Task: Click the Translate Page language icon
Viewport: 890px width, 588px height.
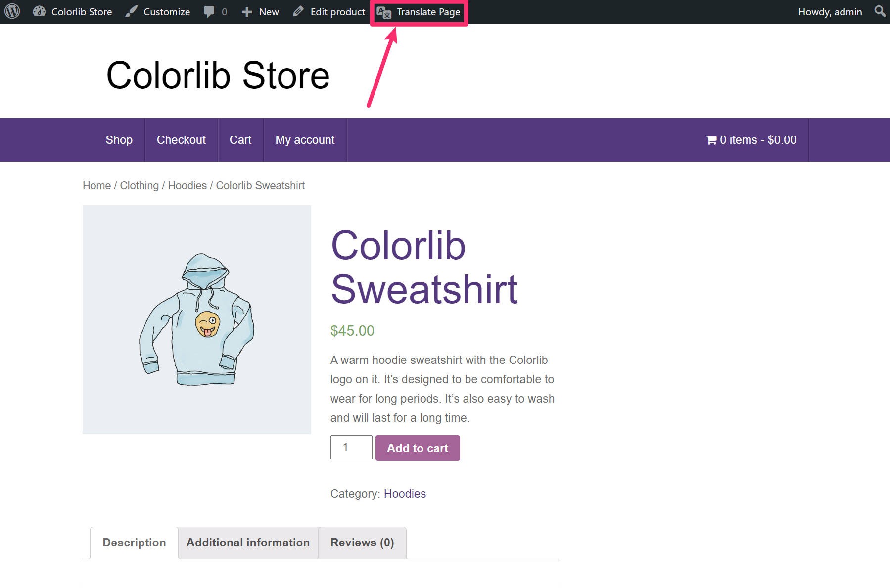Action: point(384,12)
